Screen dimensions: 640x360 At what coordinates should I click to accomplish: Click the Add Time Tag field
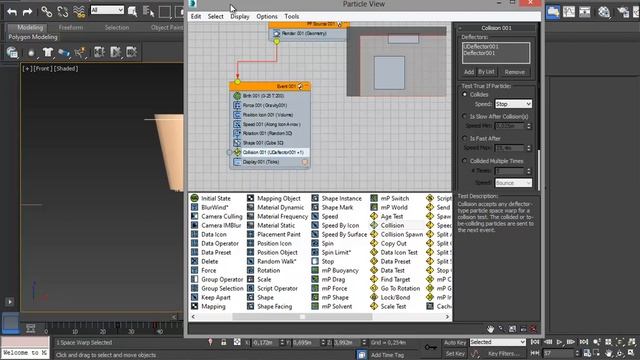coord(387,355)
